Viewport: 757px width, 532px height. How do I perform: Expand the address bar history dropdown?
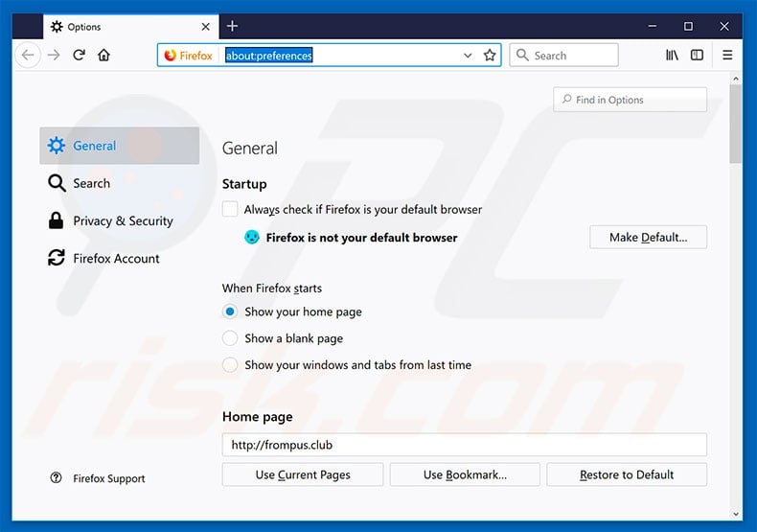468,56
